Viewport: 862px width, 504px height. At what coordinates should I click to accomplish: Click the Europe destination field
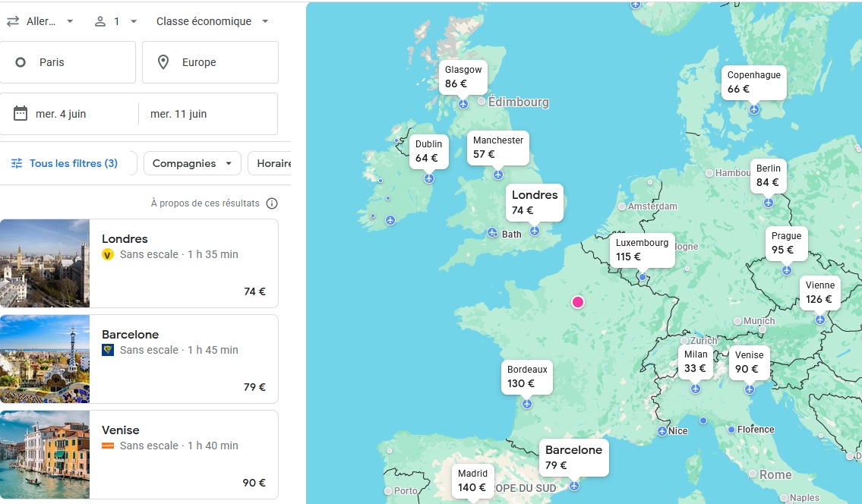click(x=210, y=62)
